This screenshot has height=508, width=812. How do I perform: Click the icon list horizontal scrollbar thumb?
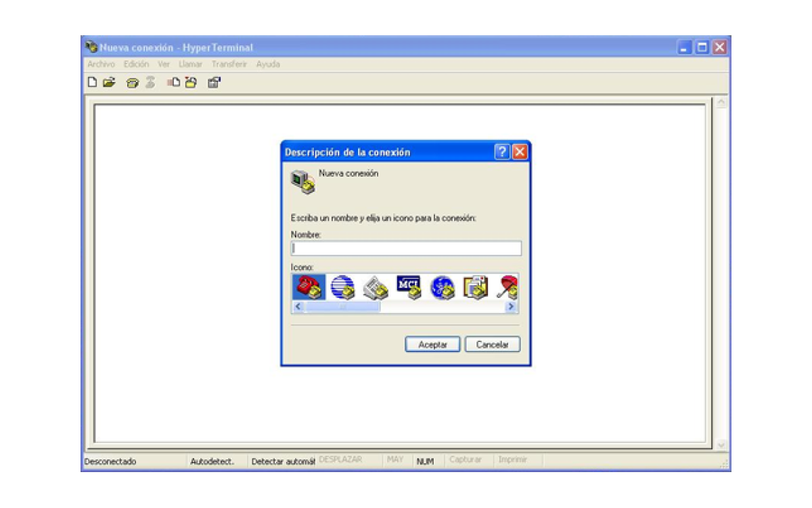pos(342,307)
